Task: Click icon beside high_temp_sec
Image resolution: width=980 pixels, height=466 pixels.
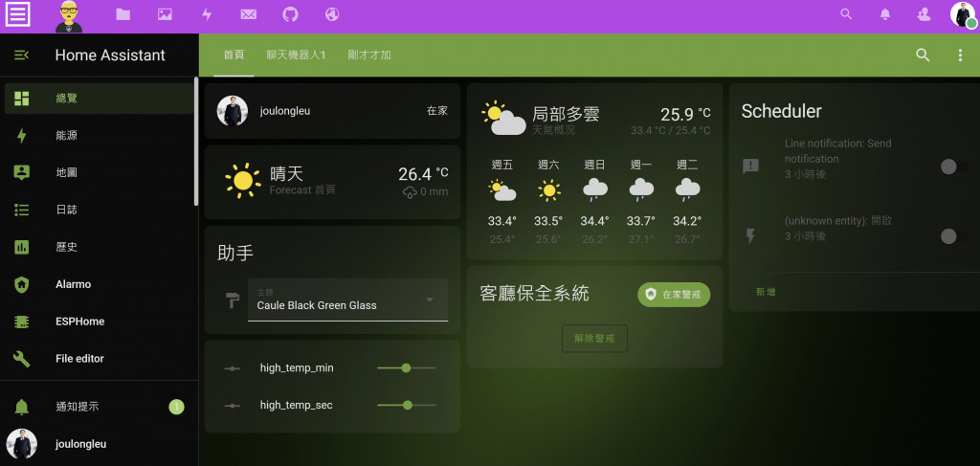Action: tap(232, 406)
